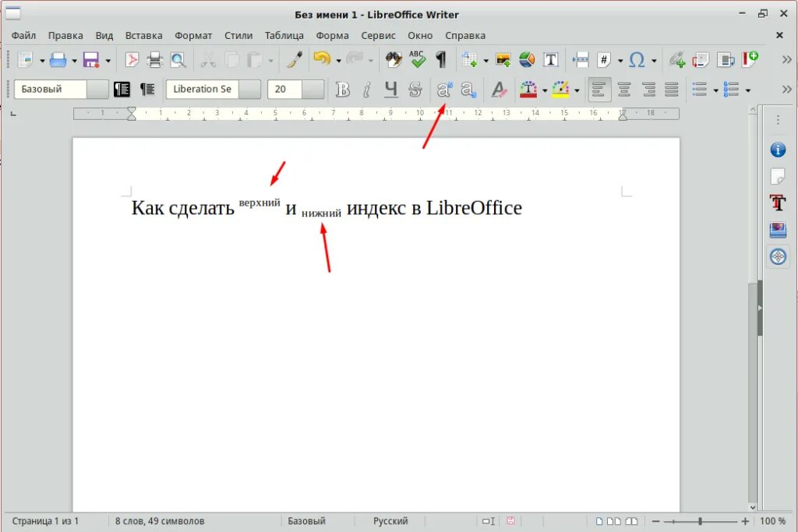Open the sidebar Properties panel
798x532 pixels.
click(x=778, y=150)
